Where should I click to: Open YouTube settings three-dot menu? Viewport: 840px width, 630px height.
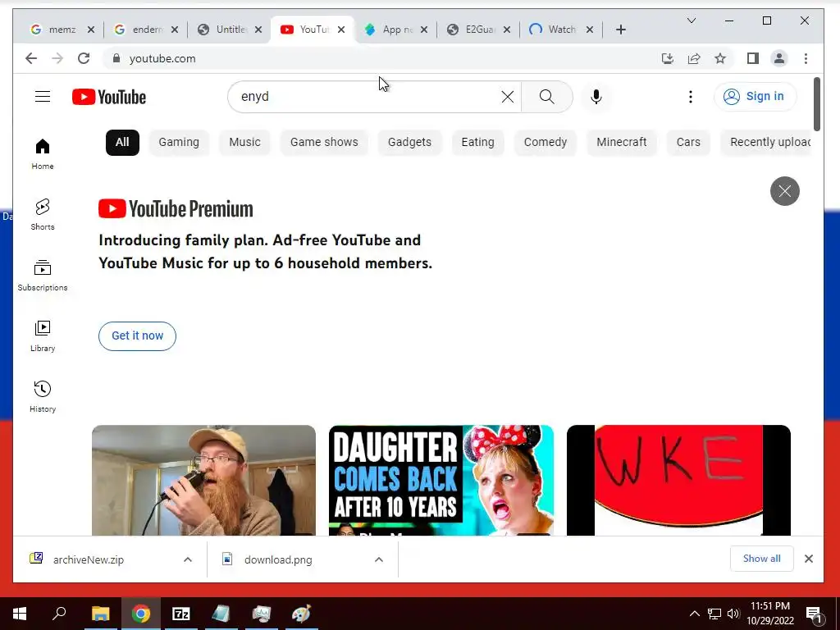pos(691,97)
